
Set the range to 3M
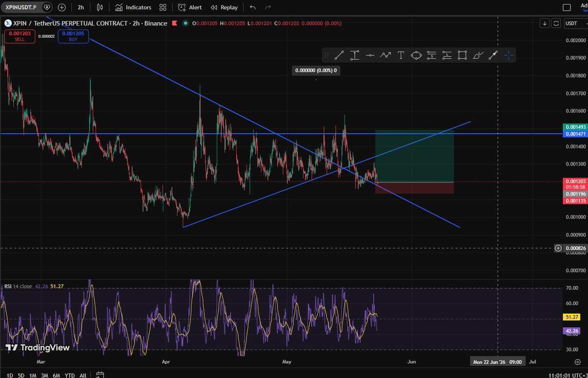click(x=45, y=375)
